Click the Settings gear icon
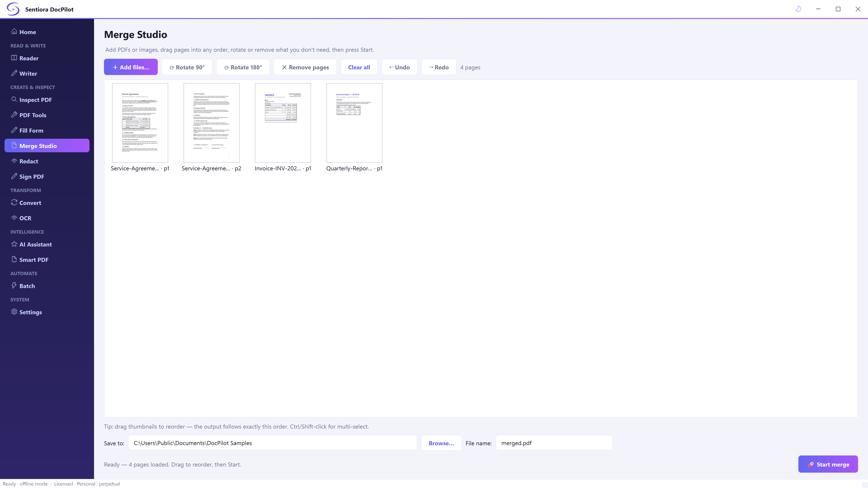The height and width of the screenshot is (488, 868). [14, 312]
